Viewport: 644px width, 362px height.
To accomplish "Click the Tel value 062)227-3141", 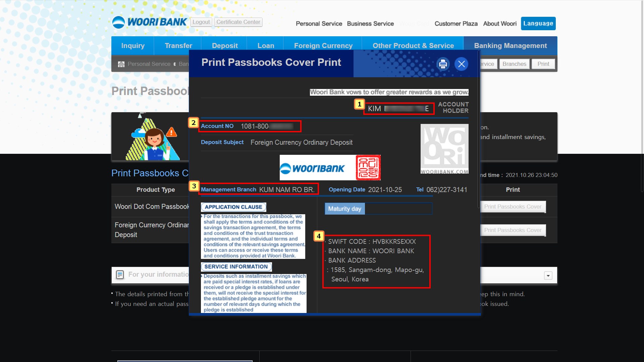I will [447, 190].
